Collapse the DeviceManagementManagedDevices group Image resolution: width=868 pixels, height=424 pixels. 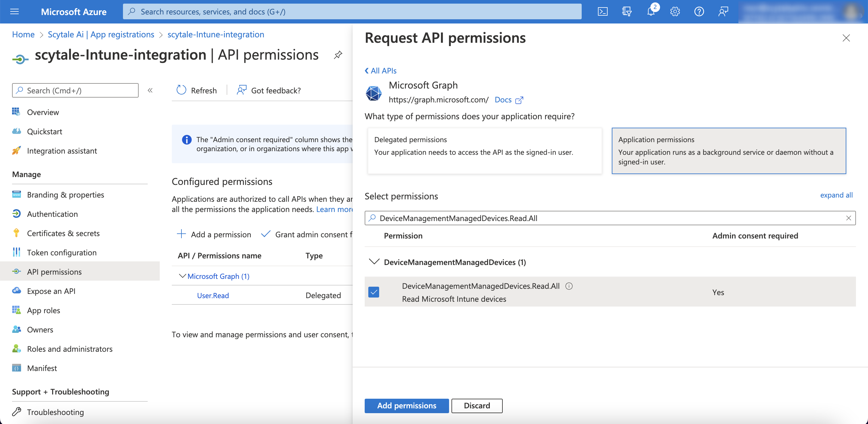(374, 262)
